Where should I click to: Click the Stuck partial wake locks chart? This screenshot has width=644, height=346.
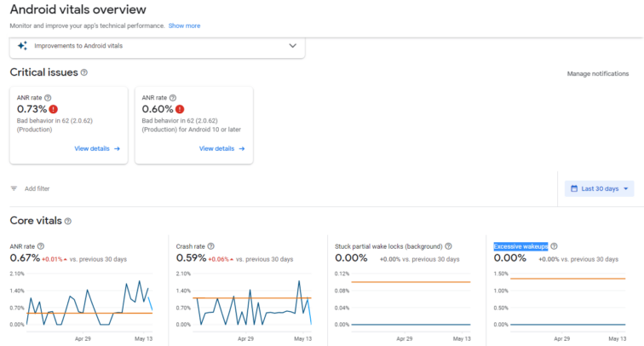(x=411, y=302)
